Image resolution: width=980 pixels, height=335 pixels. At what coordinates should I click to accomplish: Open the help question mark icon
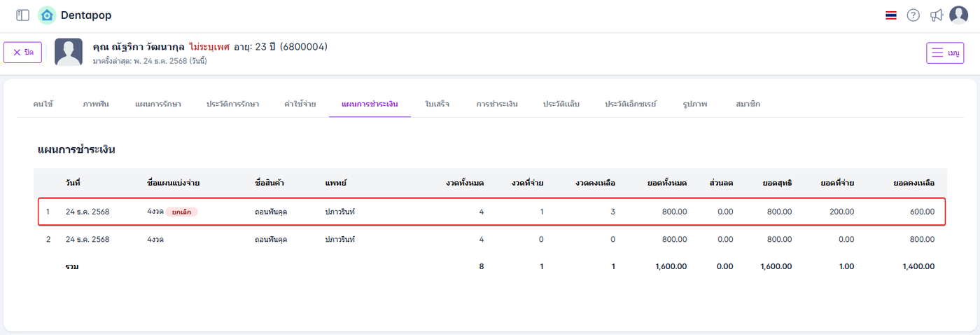913,15
